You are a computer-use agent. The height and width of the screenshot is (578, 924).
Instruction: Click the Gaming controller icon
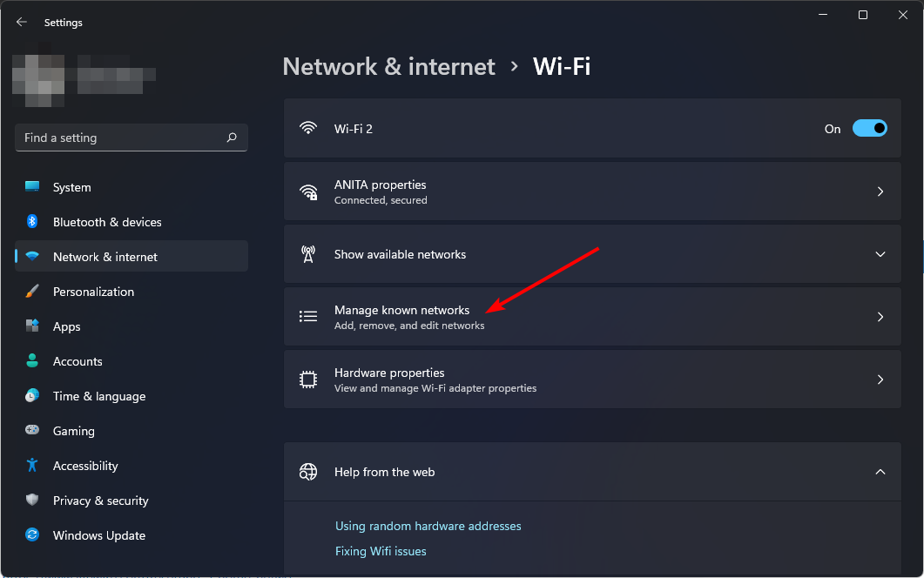point(32,430)
